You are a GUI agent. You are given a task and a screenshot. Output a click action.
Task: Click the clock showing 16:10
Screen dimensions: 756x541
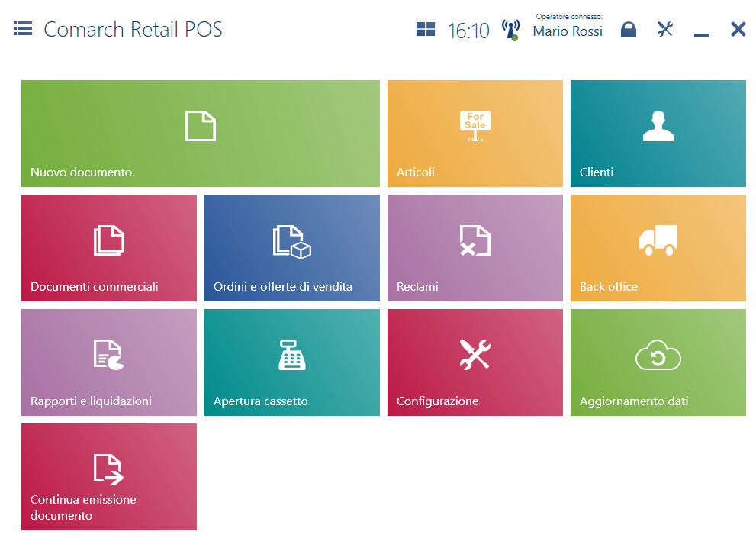pos(468,31)
